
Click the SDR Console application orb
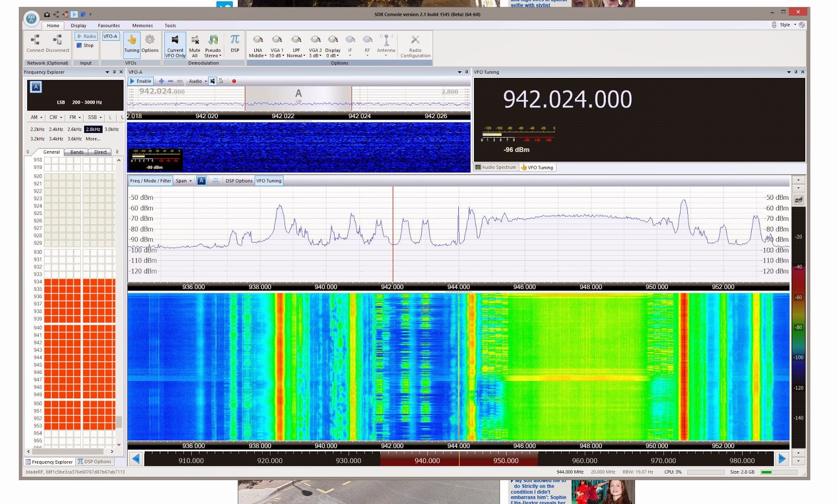pyautogui.click(x=31, y=19)
